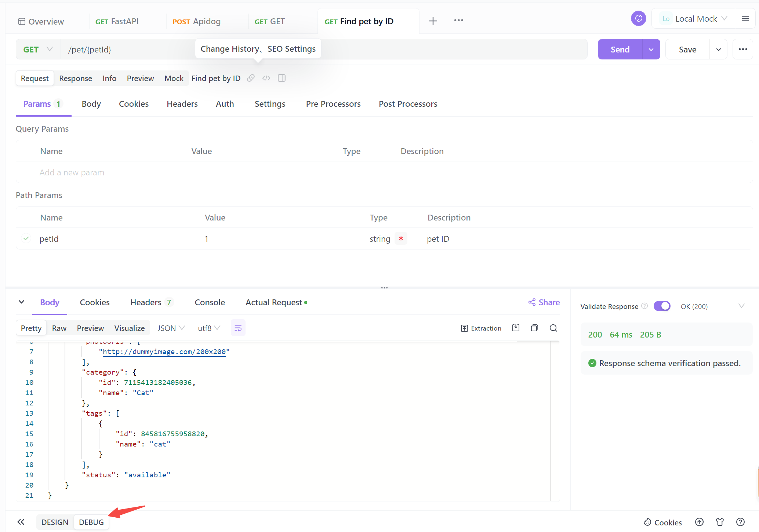Viewport: 759px width, 532px height.
Task: Open the tab overflow three-dots menu
Action: click(458, 21)
